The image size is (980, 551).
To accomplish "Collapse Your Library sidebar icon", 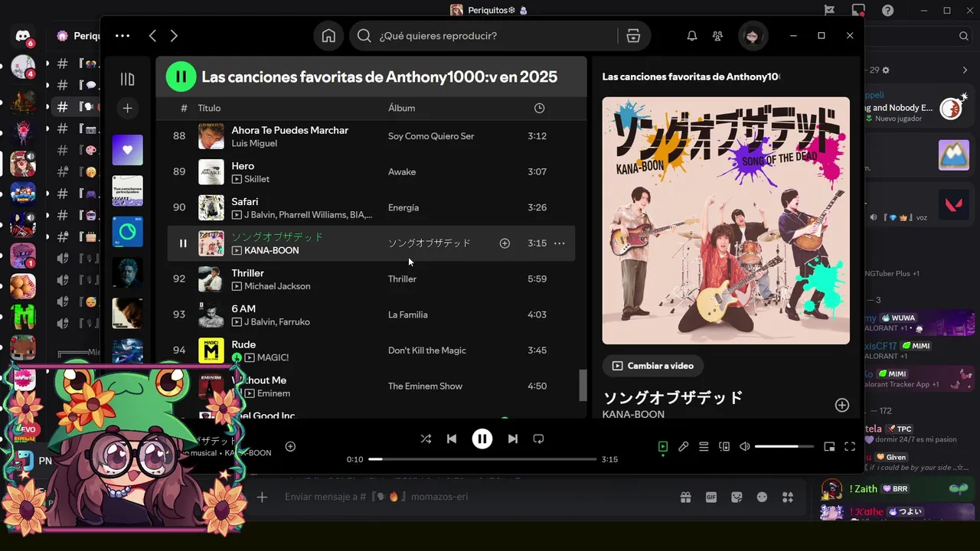I will click(128, 79).
